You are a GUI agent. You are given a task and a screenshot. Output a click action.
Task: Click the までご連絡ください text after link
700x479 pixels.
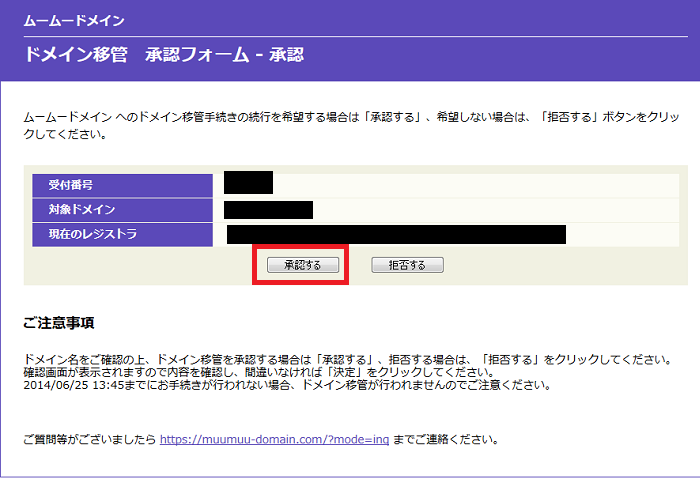pos(444,439)
